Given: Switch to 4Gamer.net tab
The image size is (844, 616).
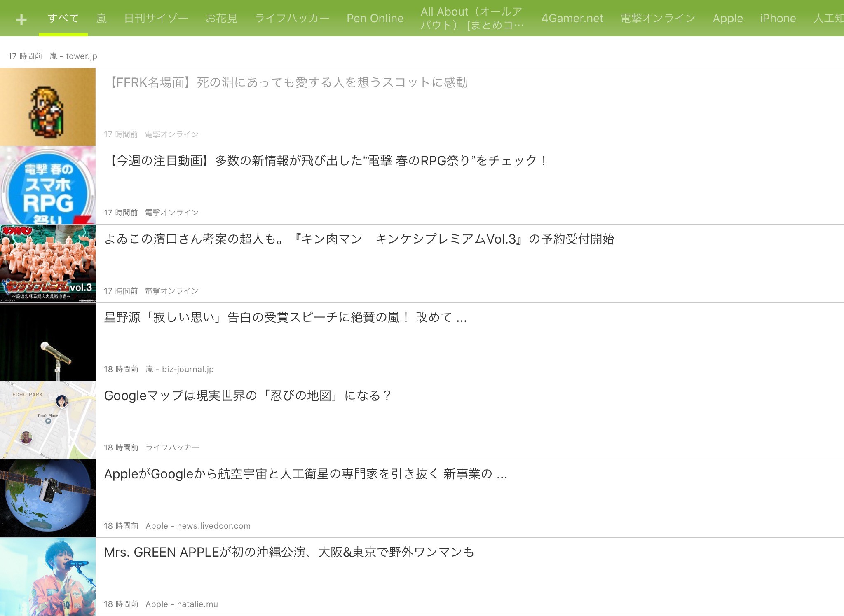Looking at the screenshot, I should click(x=572, y=18).
